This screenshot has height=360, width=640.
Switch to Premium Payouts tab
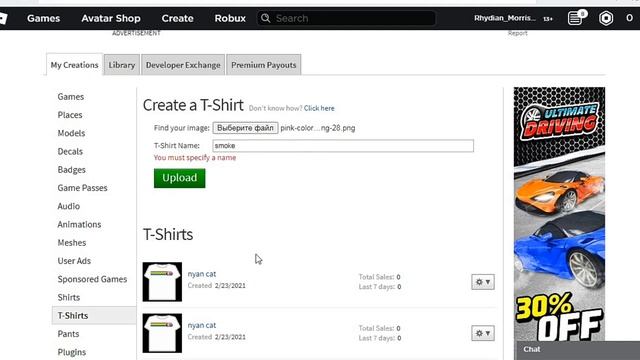[x=264, y=65]
